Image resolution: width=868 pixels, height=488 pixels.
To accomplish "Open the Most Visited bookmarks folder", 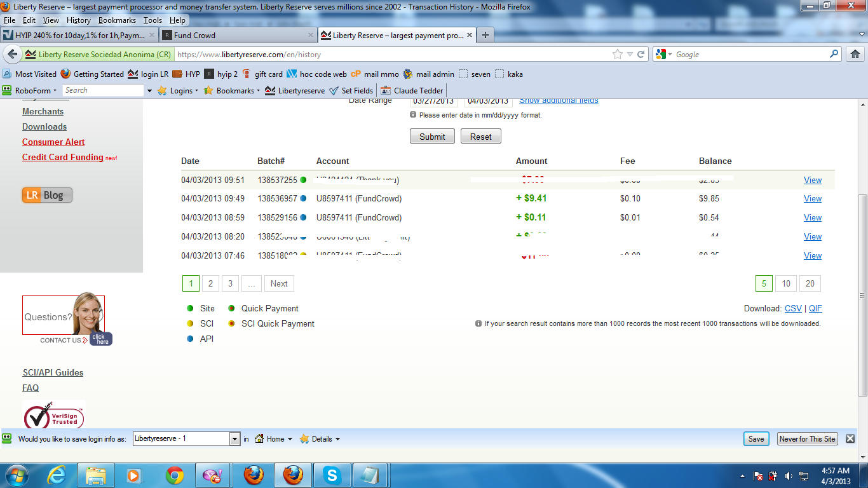I will [x=30, y=74].
